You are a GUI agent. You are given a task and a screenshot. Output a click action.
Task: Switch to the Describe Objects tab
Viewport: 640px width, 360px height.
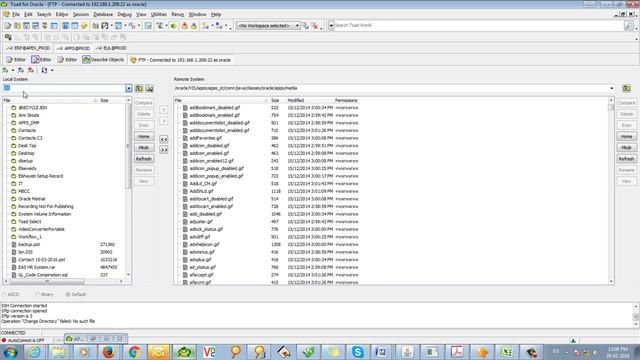103,60
